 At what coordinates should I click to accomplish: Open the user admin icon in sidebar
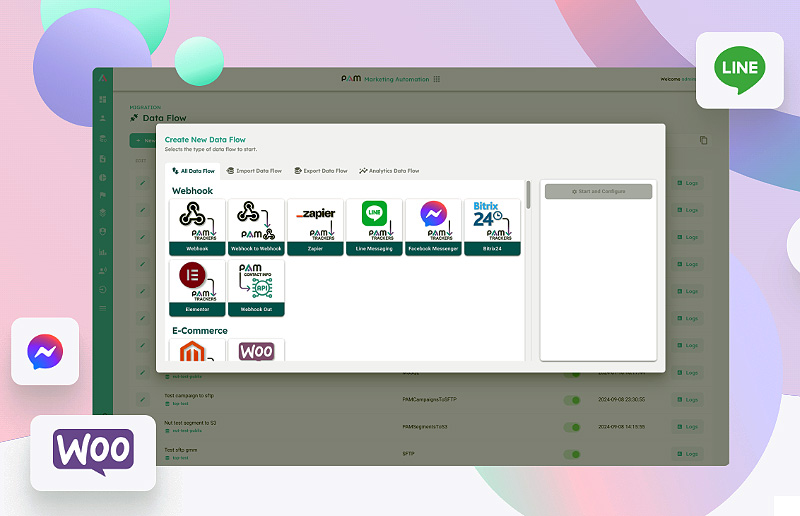pyautogui.click(x=103, y=271)
